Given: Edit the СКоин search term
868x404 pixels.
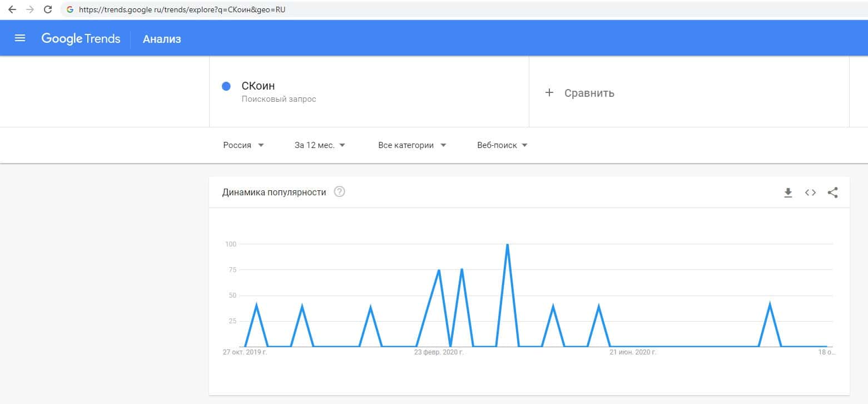Looking at the screenshot, I should coord(259,86).
